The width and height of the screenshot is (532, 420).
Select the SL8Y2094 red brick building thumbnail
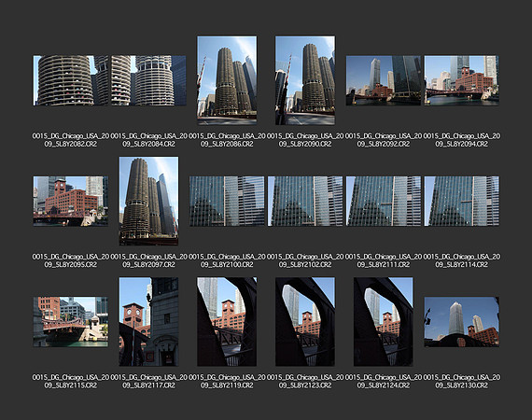coord(461,80)
